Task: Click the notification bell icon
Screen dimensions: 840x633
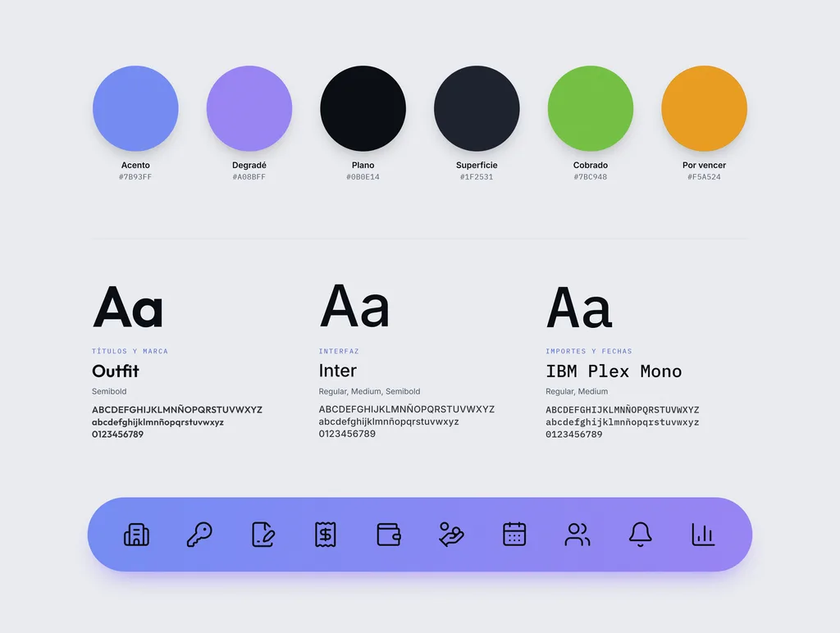Action: pyautogui.click(x=640, y=535)
